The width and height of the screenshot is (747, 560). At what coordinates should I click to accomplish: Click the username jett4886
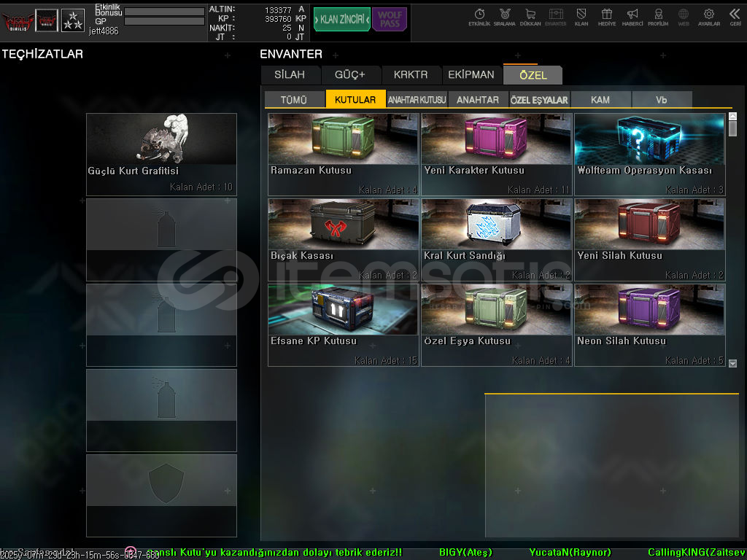click(104, 31)
